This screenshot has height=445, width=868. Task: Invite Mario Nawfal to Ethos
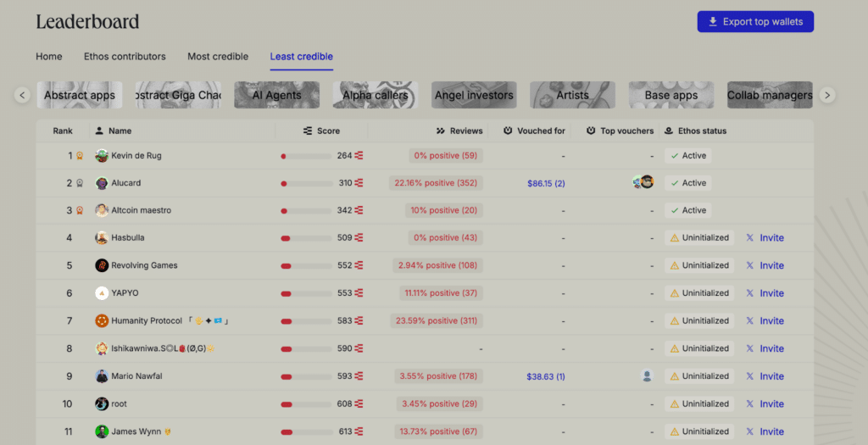point(771,376)
